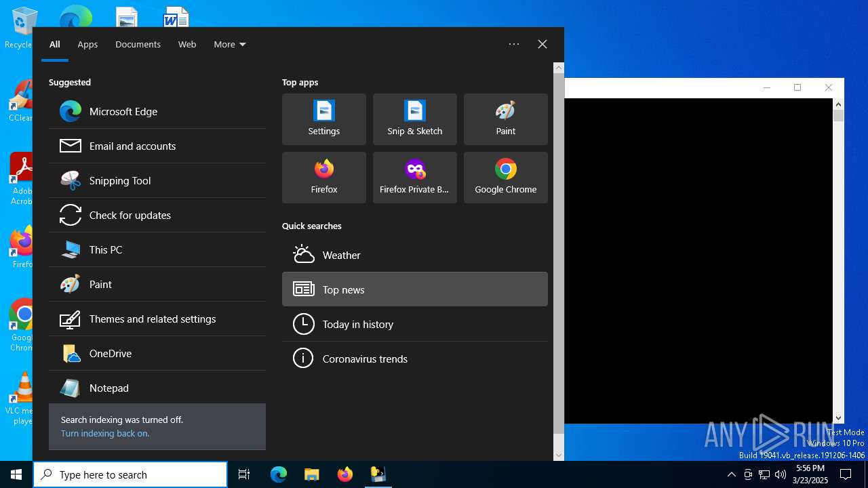Switch to the Apps search tab
The image size is (868, 488).
[x=87, y=44]
